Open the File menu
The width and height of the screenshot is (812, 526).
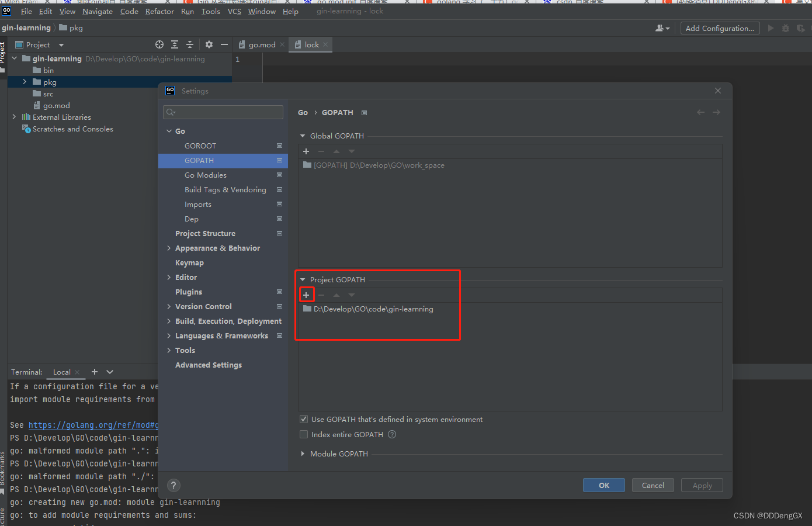[x=26, y=11]
